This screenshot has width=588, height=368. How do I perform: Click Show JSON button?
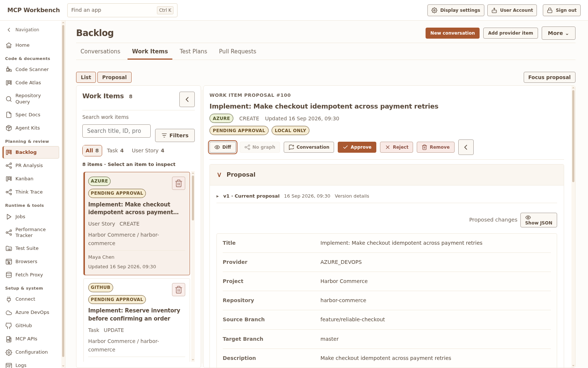(539, 220)
